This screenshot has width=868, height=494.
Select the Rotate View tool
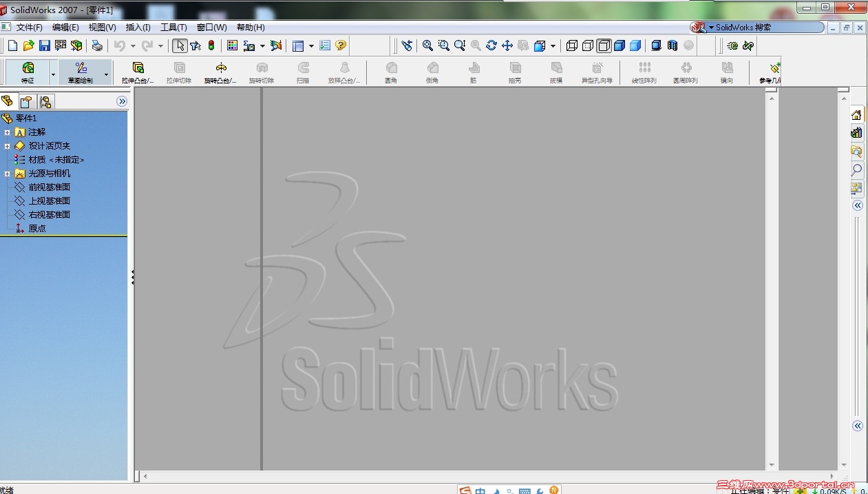pyautogui.click(x=491, y=45)
